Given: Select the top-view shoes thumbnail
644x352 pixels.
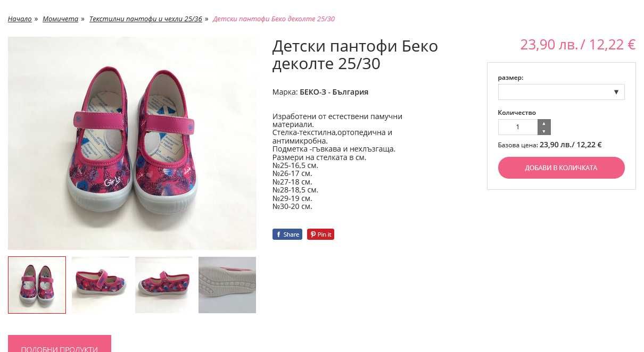Looking at the screenshot, I should coord(37,285).
